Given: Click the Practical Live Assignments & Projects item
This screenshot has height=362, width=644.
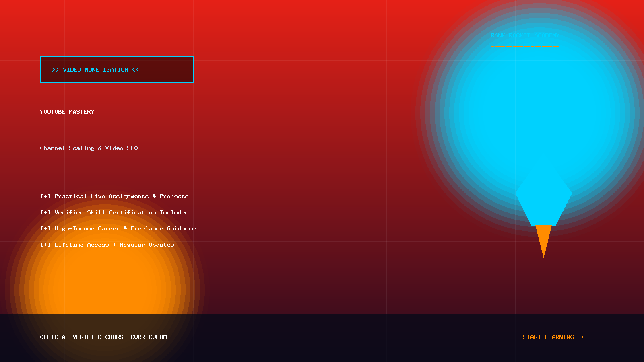Looking at the screenshot, I should pyautogui.click(x=122, y=196).
